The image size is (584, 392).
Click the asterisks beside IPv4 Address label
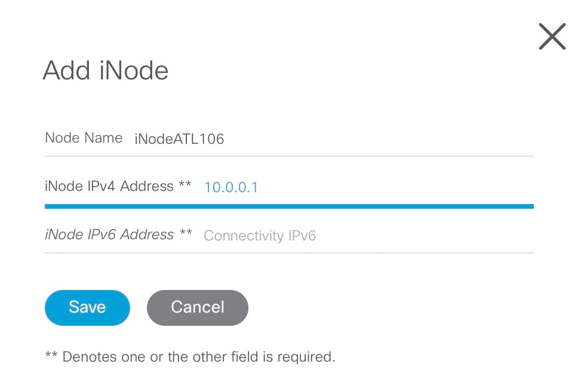[185, 184]
